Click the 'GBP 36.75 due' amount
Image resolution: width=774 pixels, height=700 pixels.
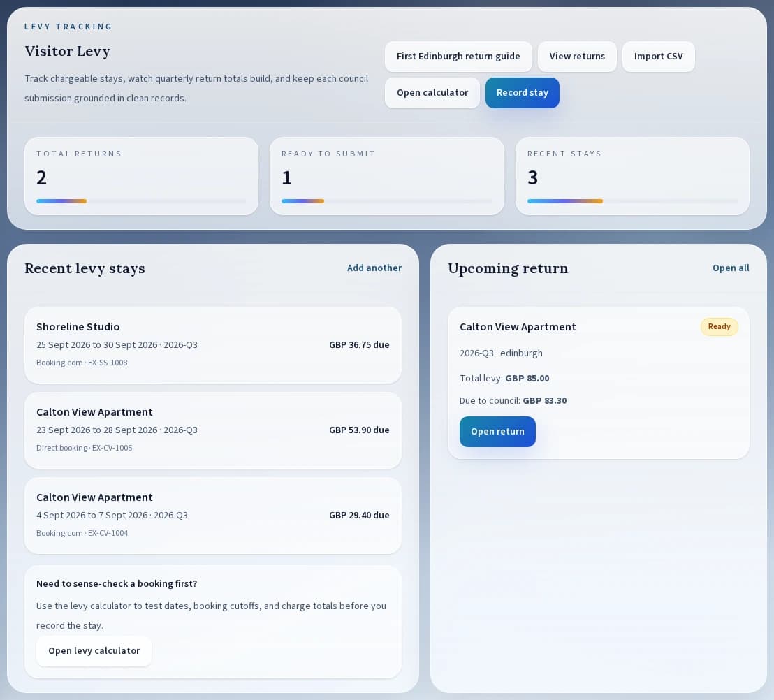click(x=359, y=345)
